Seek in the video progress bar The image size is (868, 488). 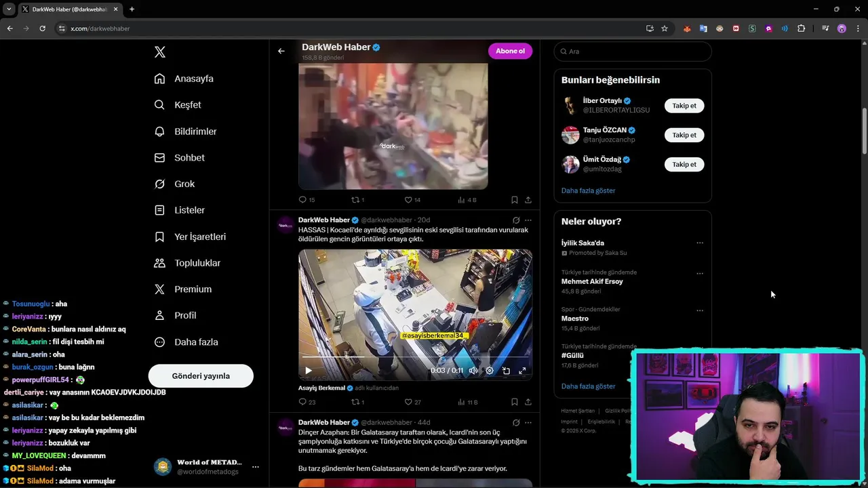(x=415, y=357)
